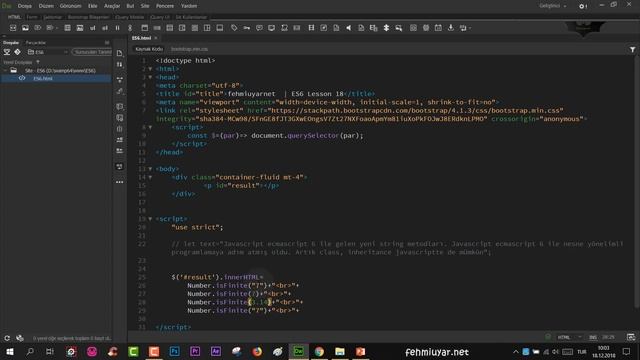The width and height of the screenshot is (640, 360).
Task: Insert Date calendar icon
Action: click(438, 28)
